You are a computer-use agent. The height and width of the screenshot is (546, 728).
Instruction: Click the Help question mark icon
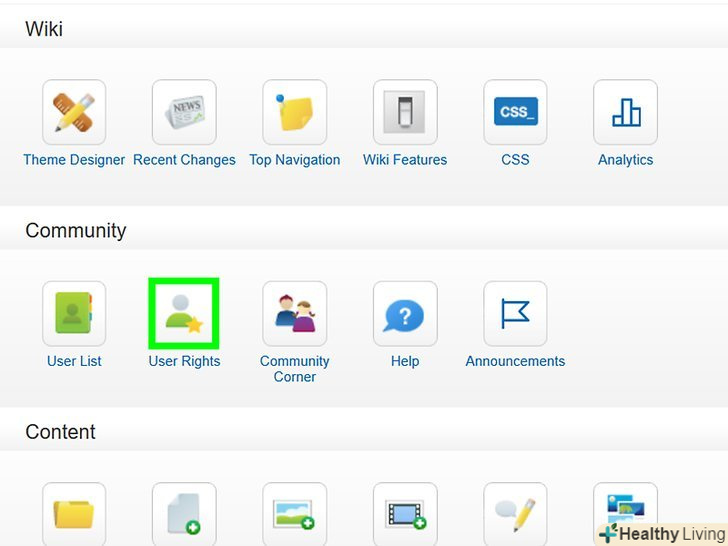(x=405, y=314)
